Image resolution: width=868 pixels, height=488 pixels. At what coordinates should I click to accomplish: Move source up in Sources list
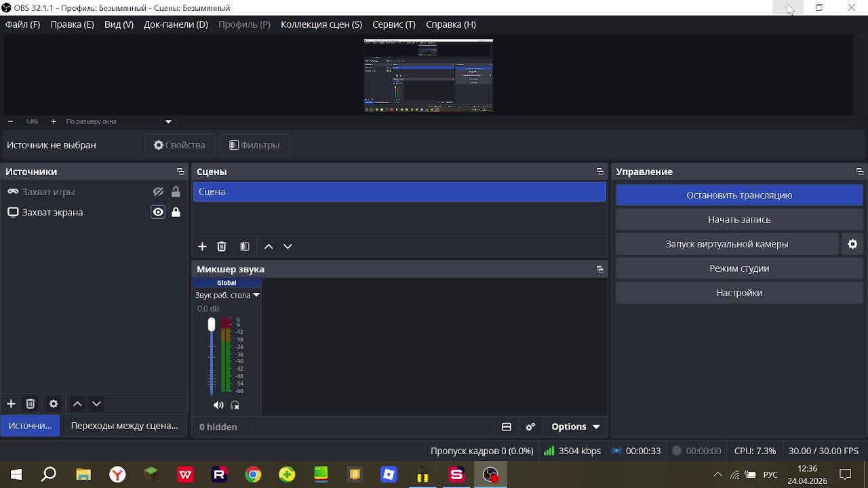tap(77, 403)
